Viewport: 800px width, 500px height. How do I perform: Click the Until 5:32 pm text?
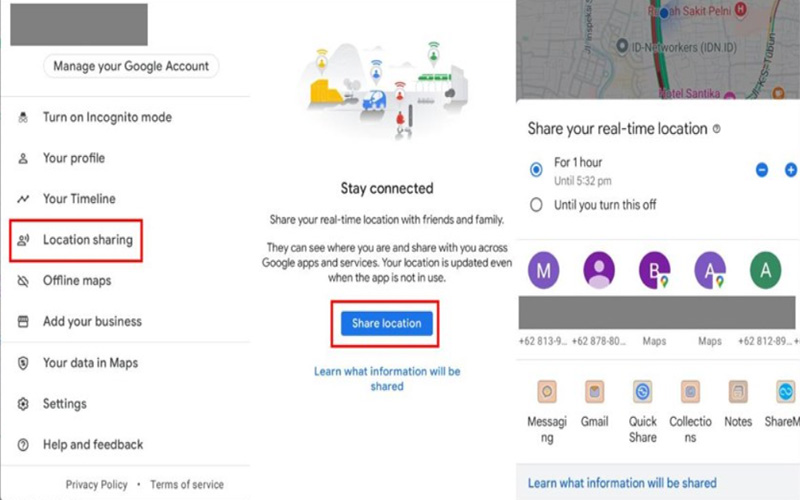(x=583, y=181)
